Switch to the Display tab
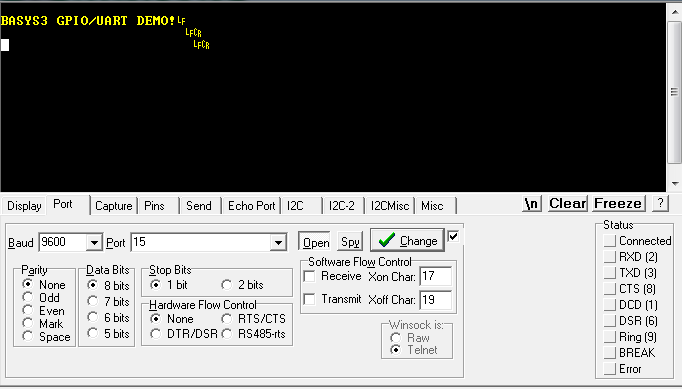The image size is (682, 389). click(x=24, y=205)
